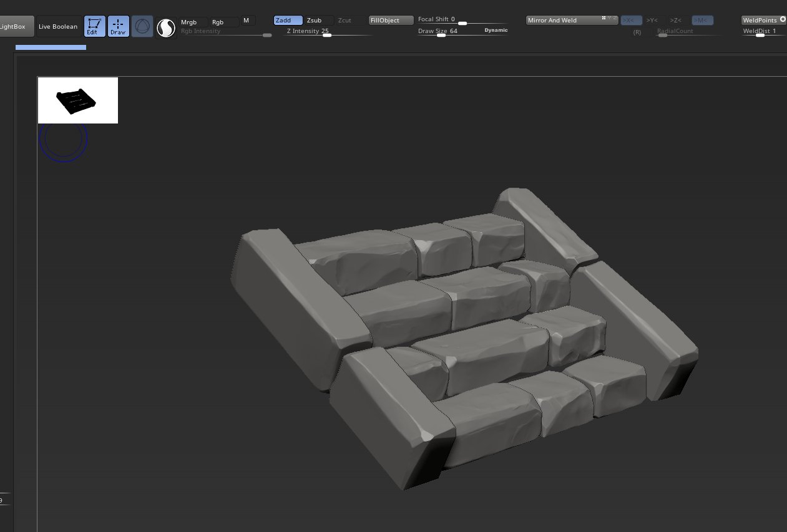Toggle Dynamic draw size

[x=496, y=30]
